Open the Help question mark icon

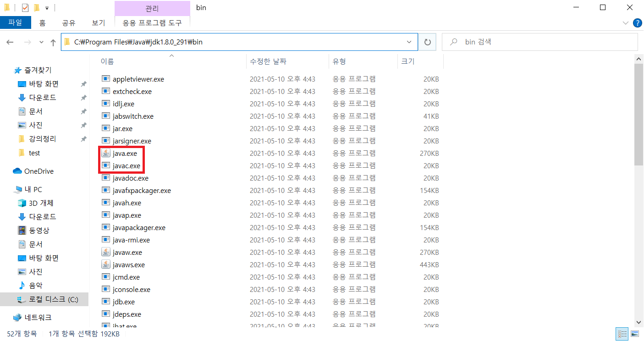(637, 23)
